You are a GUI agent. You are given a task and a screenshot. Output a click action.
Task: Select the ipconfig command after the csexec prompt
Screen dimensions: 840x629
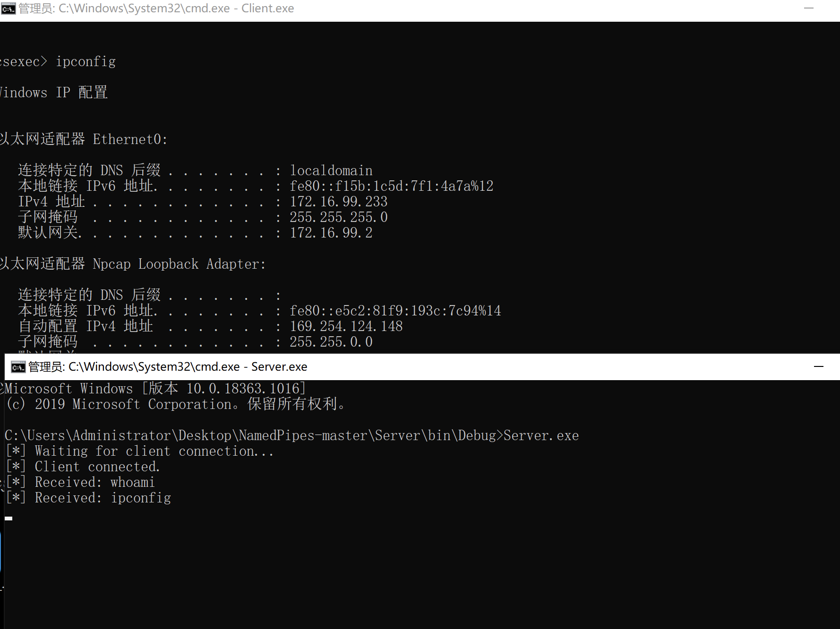click(86, 61)
